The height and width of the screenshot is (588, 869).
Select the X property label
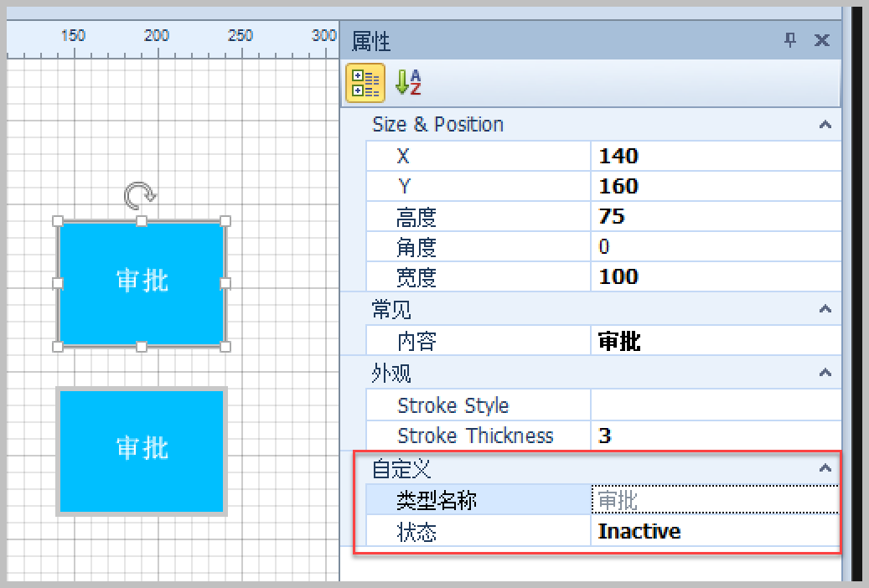click(x=403, y=157)
